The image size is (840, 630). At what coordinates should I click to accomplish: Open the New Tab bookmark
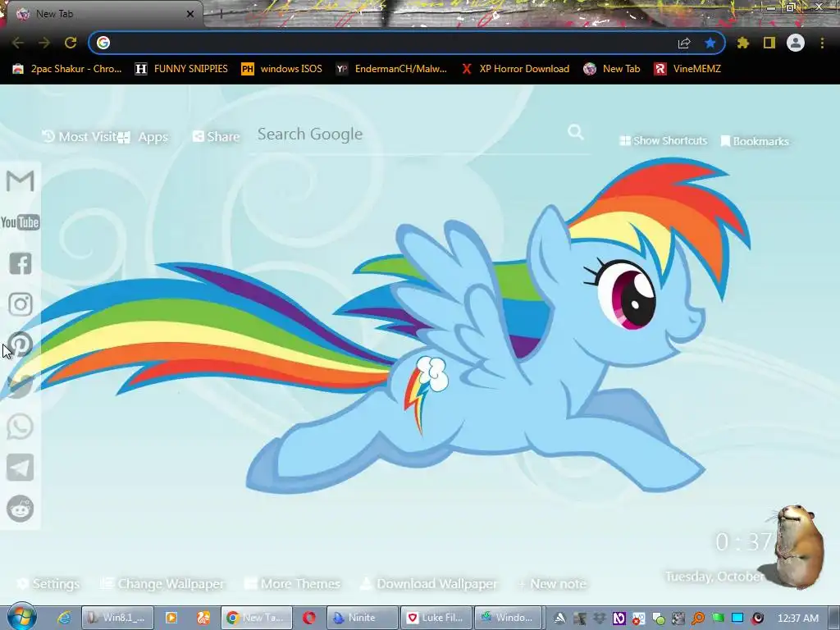click(612, 69)
